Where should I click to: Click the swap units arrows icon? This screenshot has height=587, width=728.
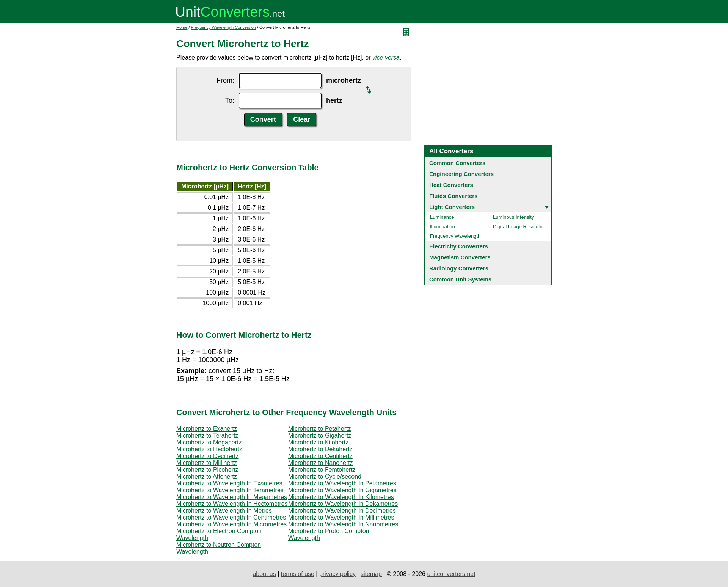(368, 90)
